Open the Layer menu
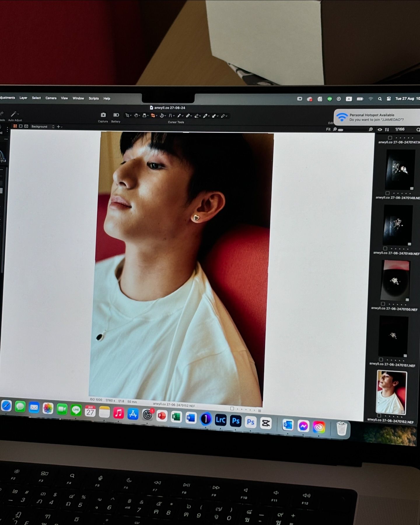 click(23, 98)
